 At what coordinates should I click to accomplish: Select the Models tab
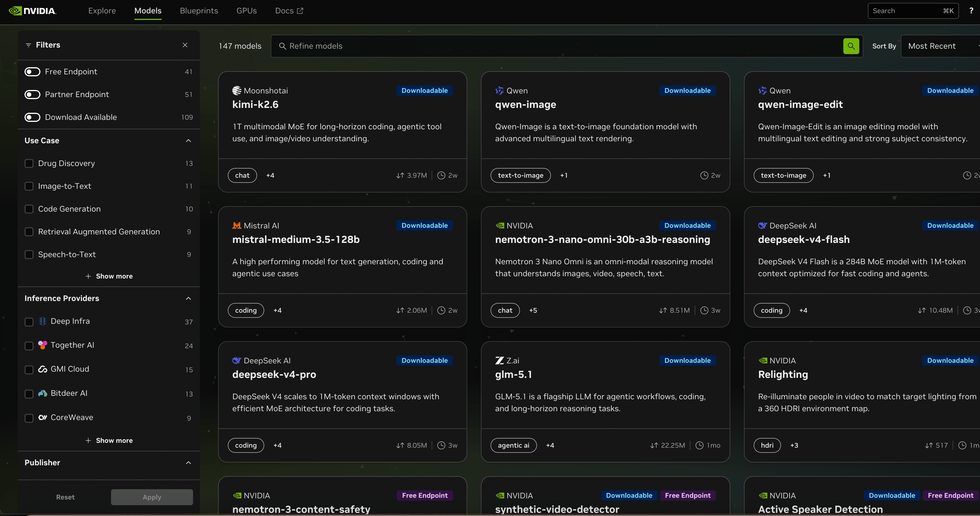tap(148, 11)
